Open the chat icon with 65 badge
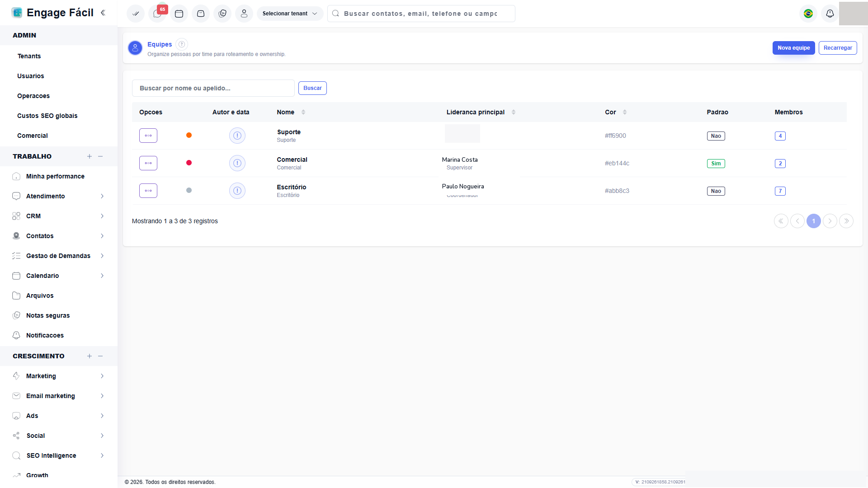The image size is (868, 488). [x=157, y=14]
